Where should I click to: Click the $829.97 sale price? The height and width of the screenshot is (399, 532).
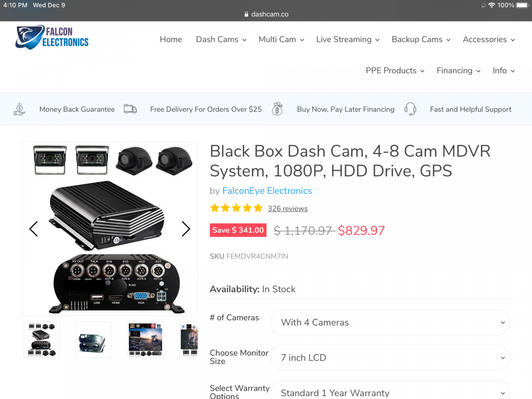point(361,230)
